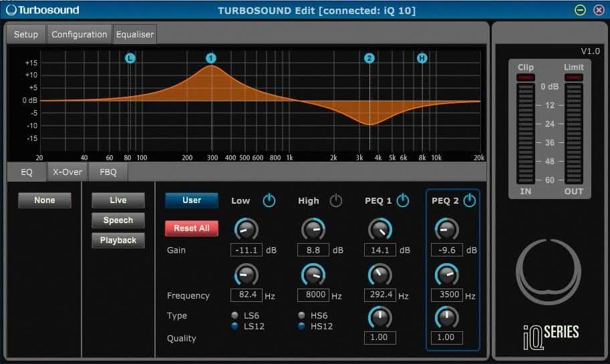610x364 pixels.
Task: Click the Limit indicator LED
Action: [573, 77]
